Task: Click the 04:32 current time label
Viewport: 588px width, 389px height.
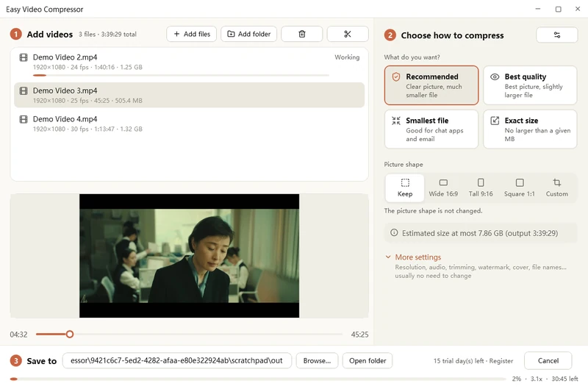Action: pyautogui.click(x=18, y=335)
